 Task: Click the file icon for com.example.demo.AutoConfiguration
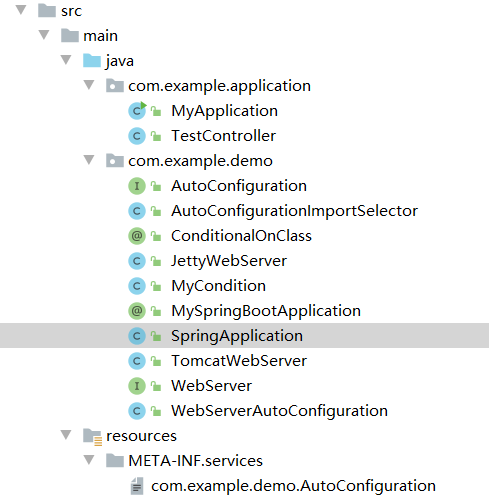coord(137,486)
